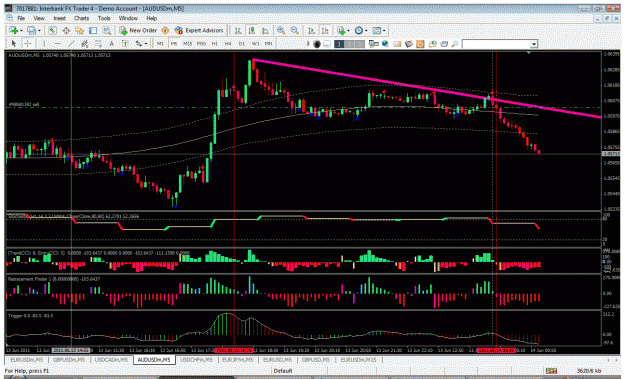Click the globe icon in toolbar
Screen dimensions: 625x379
385,43
